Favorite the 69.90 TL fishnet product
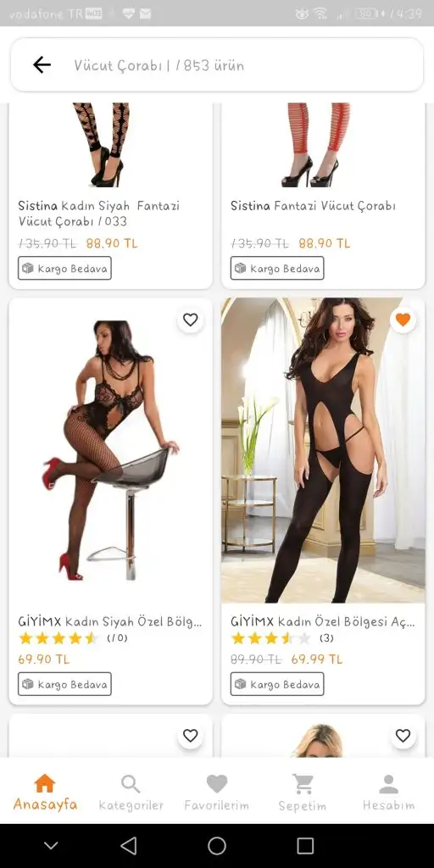The image size is (434, 868). tap(191, 320)
